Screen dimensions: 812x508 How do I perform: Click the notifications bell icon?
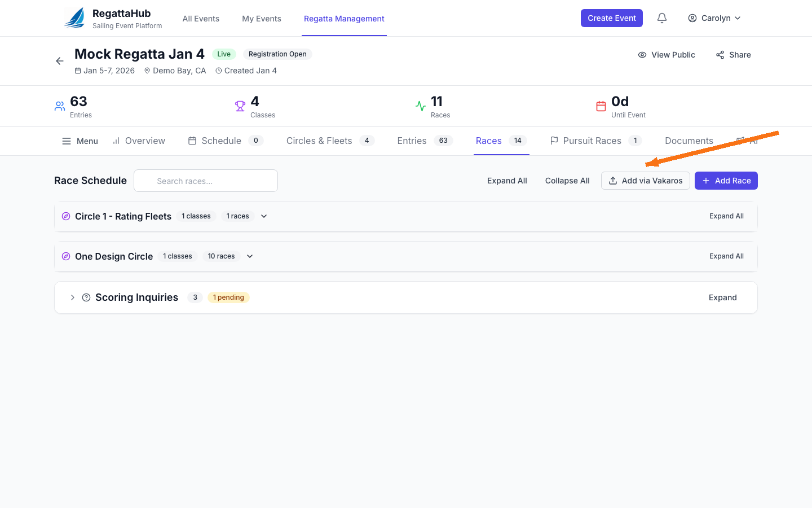click(x=662, y=18)
